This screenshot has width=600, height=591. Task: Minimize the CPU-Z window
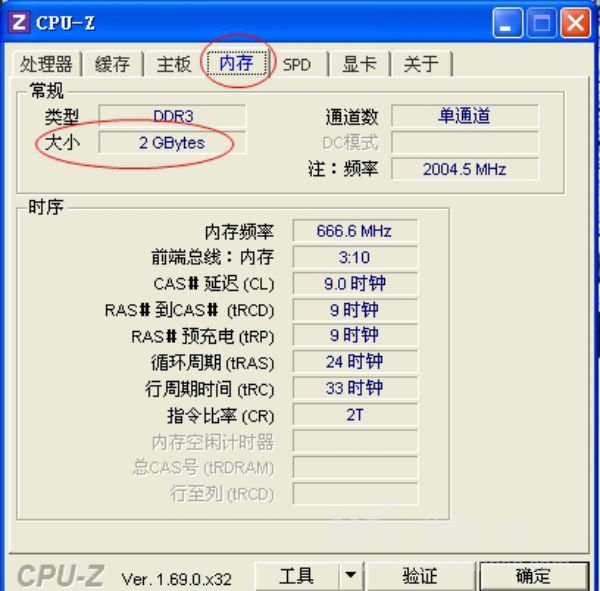pos(507,23)
